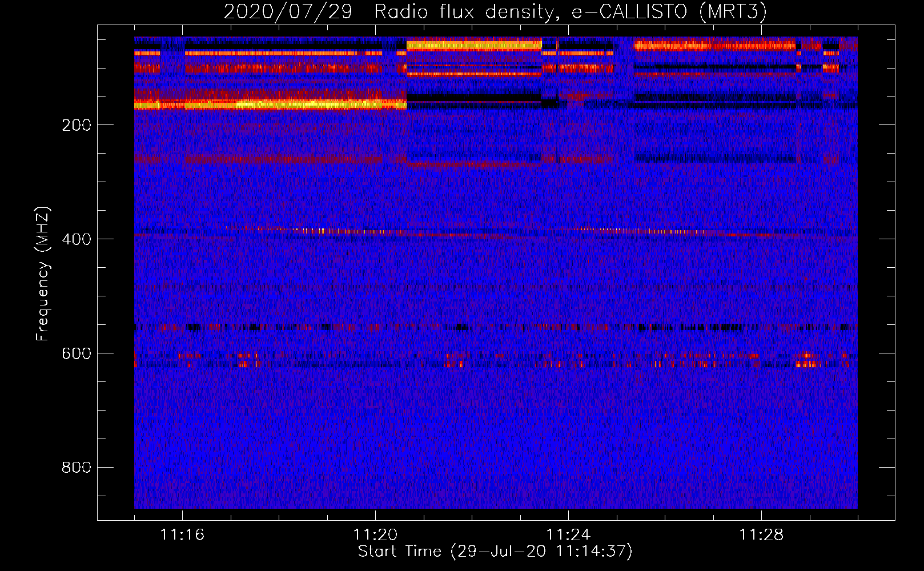Viewport: 924px width, 571px height.
Task: Click the 'Start Time (29-Jul-20 11:14:37)' label
Action: [495, 552]
